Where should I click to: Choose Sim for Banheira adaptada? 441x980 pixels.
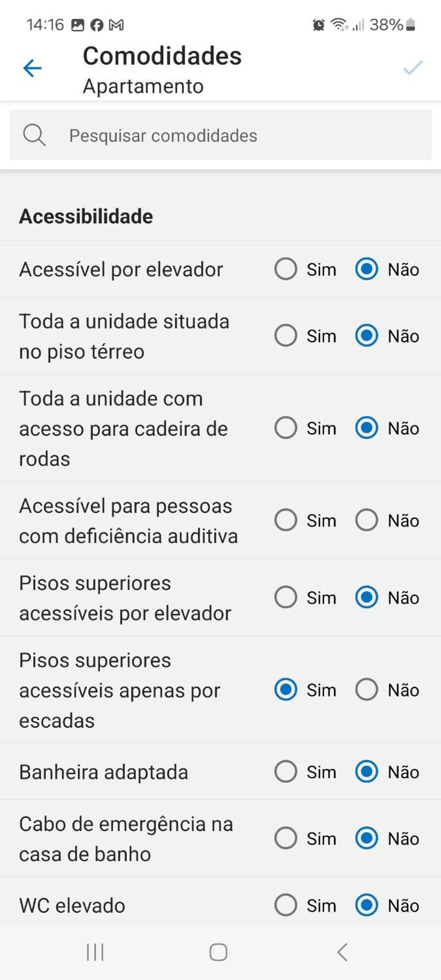pyautogui.click(x=286, y=772)
